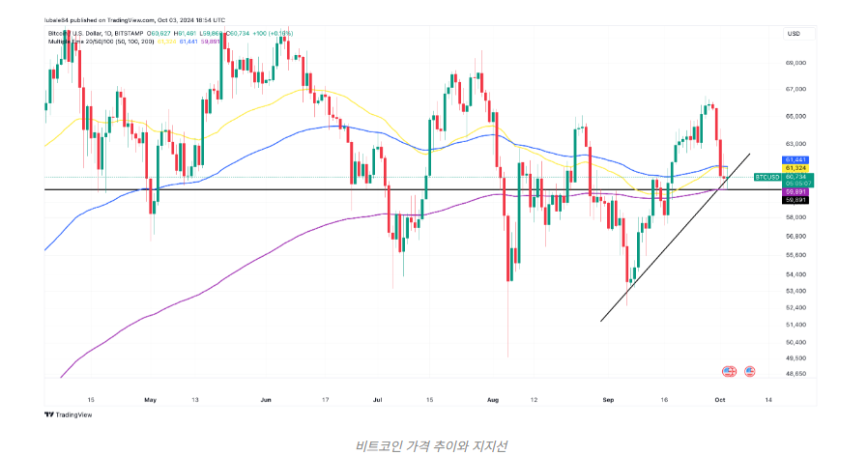Click the May label on the time axis
The width and height of the screenshot is (868, 456).
tap(150, 398)
